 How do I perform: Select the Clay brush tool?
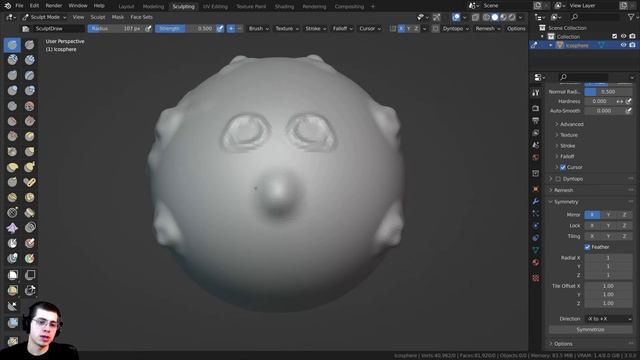(12, 60)
